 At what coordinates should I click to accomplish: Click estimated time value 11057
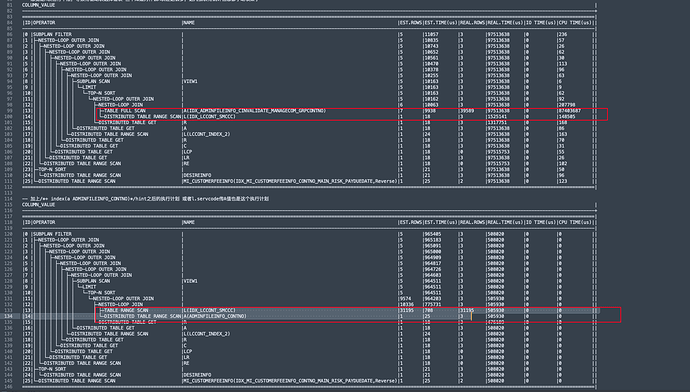pos(431,34)
